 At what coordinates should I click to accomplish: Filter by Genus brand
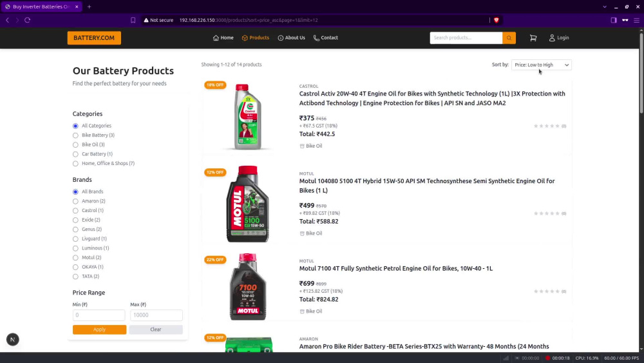[75, 230]
